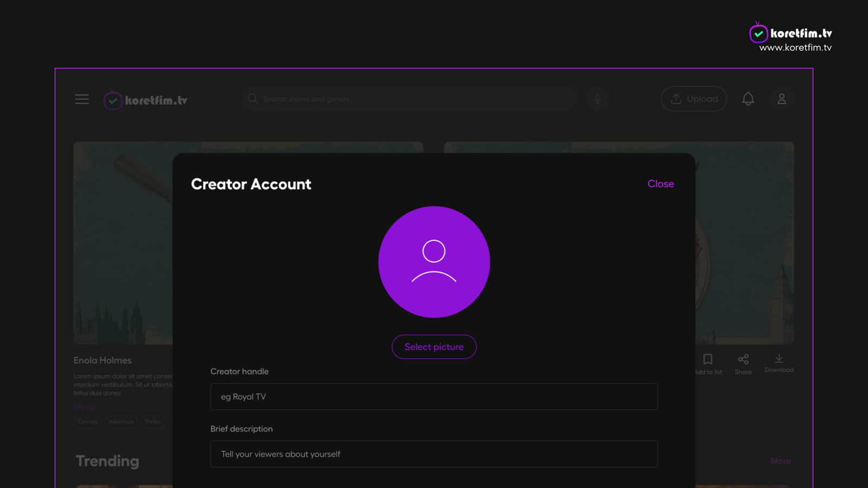Image resolution: width=868 pixels, height=488 pixels.
Task: Click the purple avatar placeholder circle
Action: 434,262
